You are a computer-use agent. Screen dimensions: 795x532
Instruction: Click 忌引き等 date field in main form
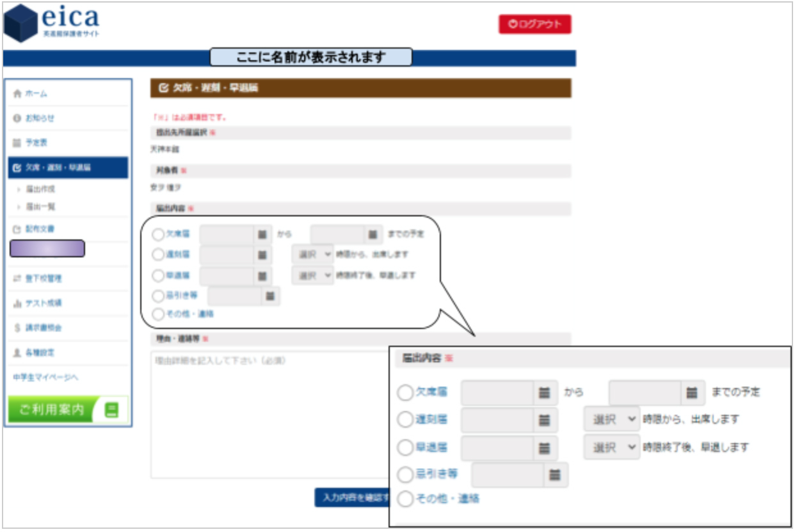(235, 296)
